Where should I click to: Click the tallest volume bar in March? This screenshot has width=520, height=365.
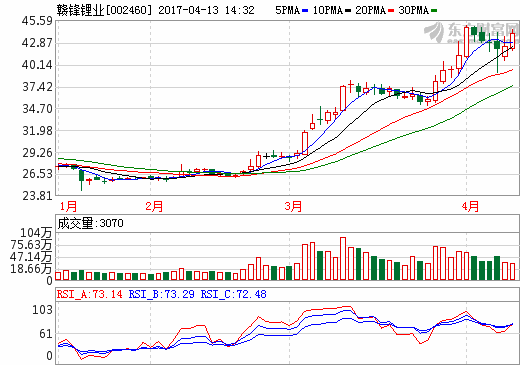coord(343,258)
